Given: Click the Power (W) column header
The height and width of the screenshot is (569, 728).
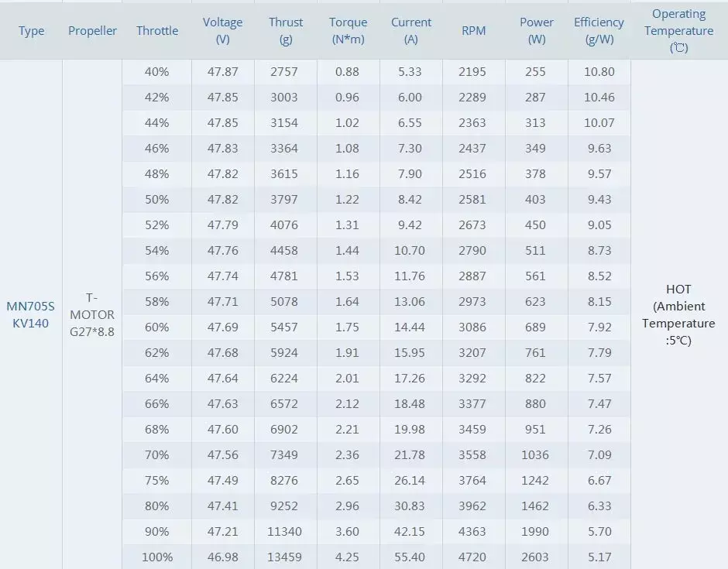Looking at the screenshot, I should click(537, 31).
